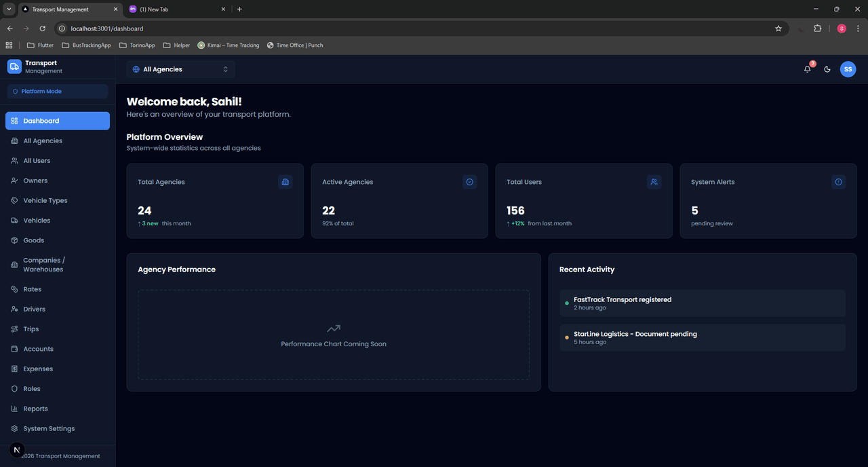Expand the All Agencies dropdown
Image resolution: width=868 pixels, height=467 pixels.
coord(180,69)
